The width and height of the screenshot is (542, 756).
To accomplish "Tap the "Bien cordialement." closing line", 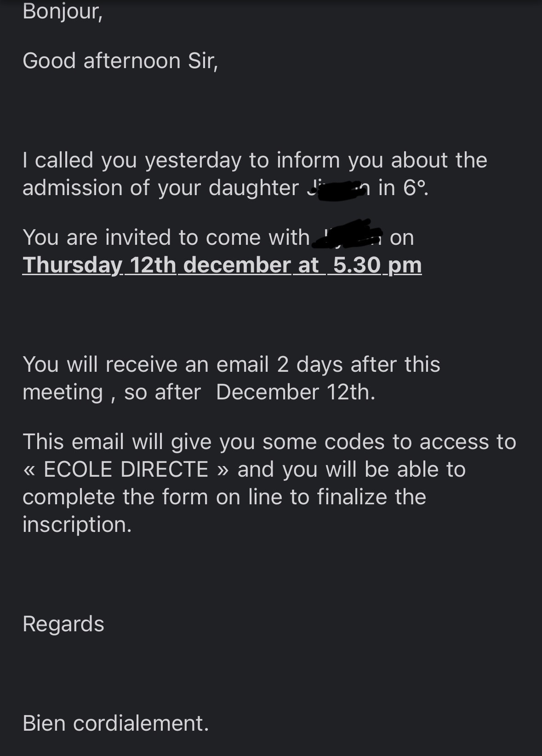I will click(116, 723).
